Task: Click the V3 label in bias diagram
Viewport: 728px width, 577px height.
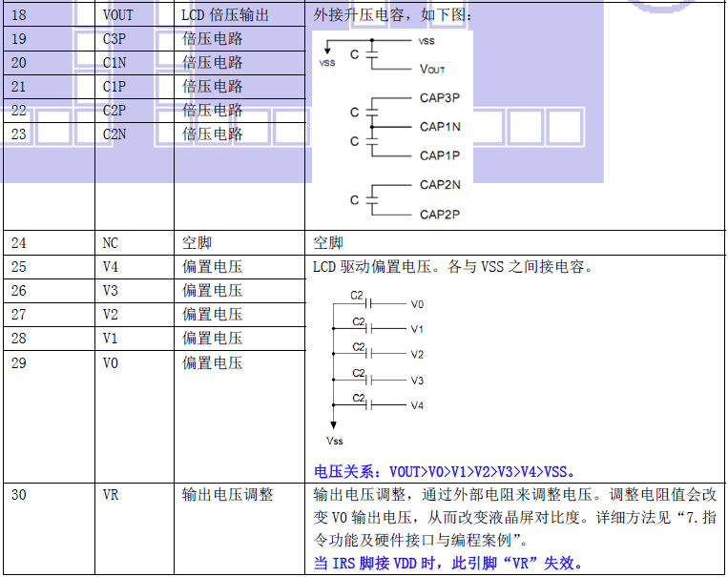Action: point(417,381)
